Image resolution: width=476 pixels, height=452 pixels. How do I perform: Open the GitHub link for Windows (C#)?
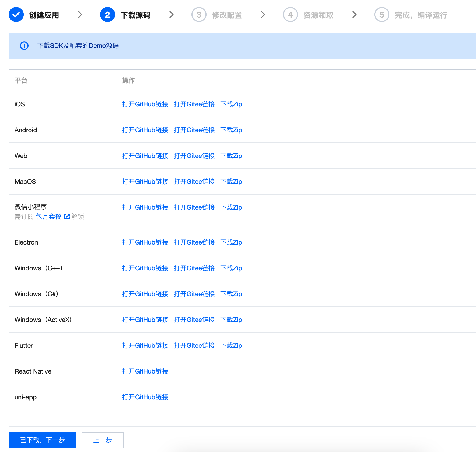(145, 294)
